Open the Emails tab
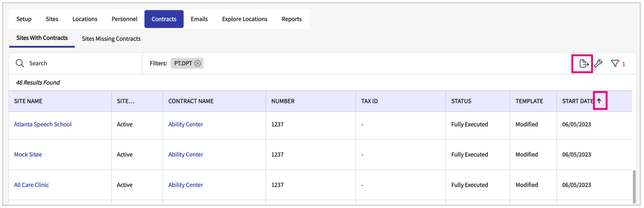The image size is (644, 208). tap(199, 19)
